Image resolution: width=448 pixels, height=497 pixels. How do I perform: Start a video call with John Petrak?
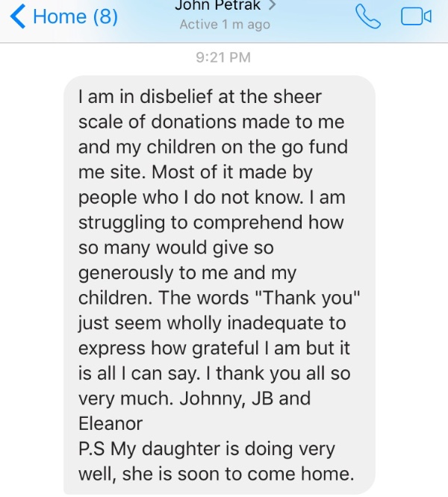[x=416, y=16]
